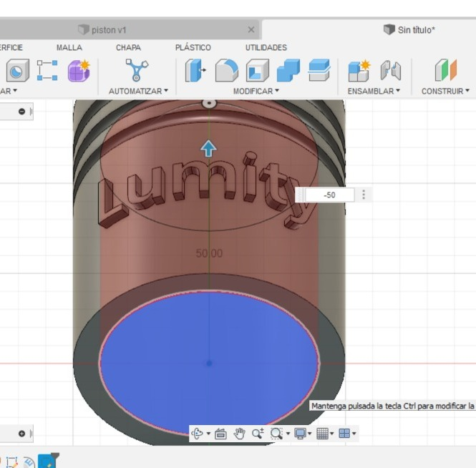The width and height of the screenshot is (476, 468).
Task: Open the ENSAMBLAR dropdown menu
Action: tap(374, 91)
